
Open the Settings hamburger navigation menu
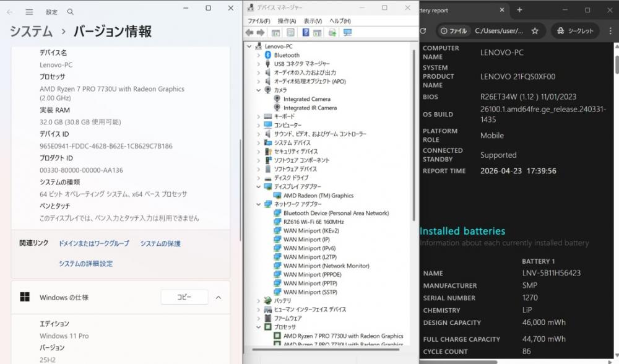(x=29, y=12)
